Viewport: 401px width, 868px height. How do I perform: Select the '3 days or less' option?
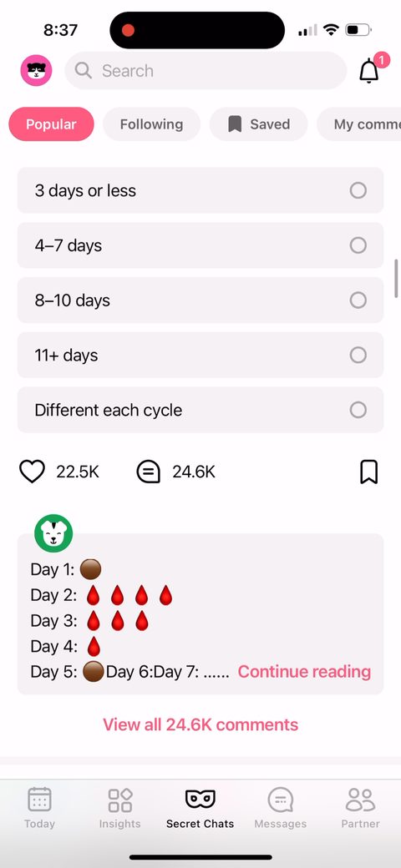coord(200,190)
